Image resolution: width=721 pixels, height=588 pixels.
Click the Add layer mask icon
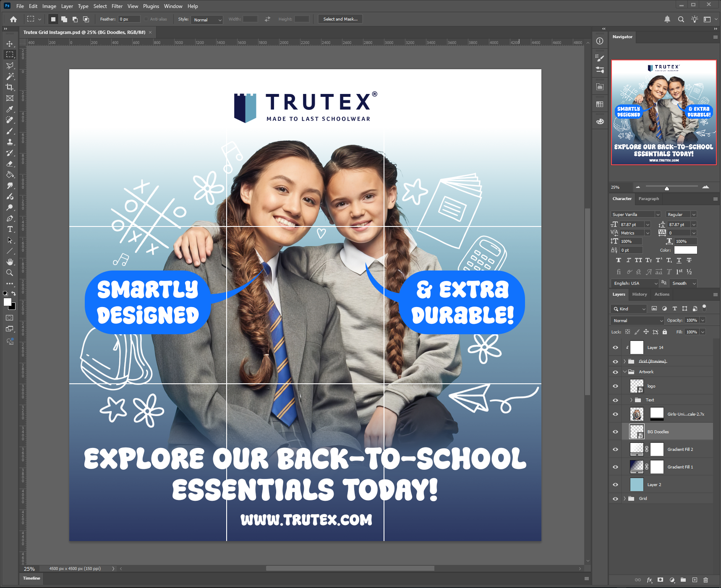coord(661,580)
